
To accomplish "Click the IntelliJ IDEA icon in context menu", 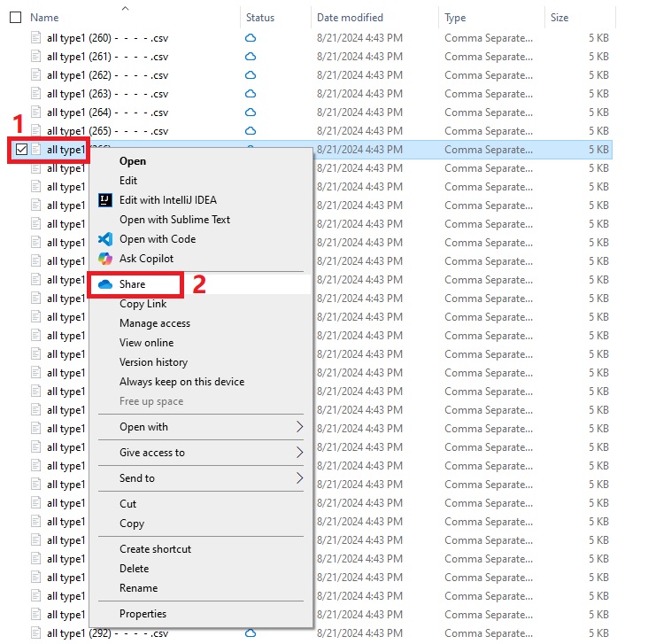I will click(105, 200).
